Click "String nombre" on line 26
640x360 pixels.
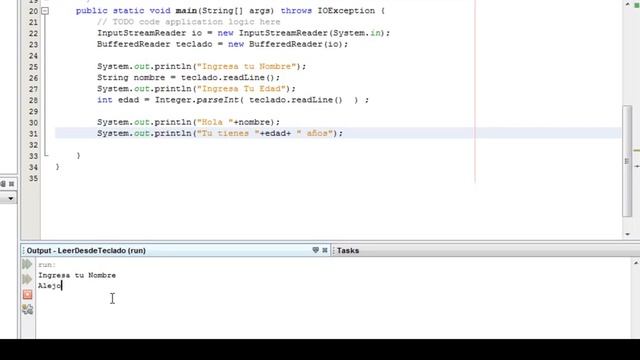(131, 78)
